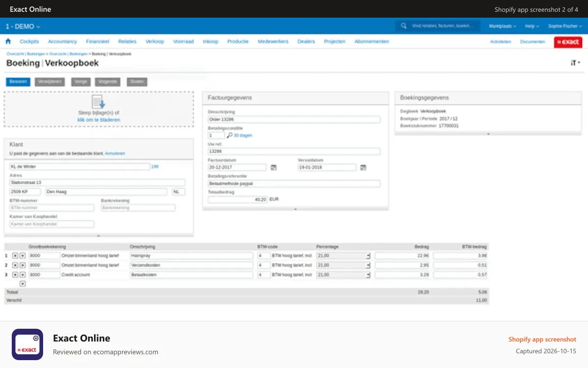
Task: Delete line 1 with its x icon
Action: pos(15,256)
